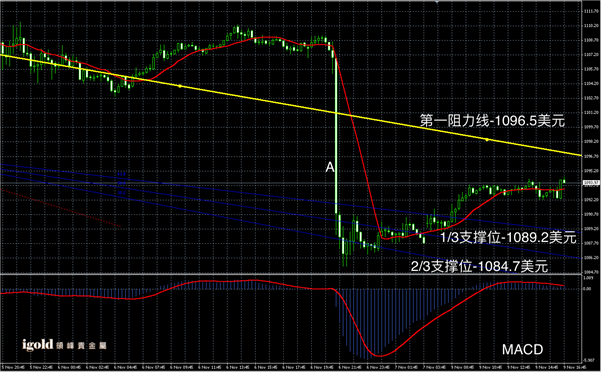Click the small triangle marker at chart top edge
601x372 pixels.
(437, 2)
